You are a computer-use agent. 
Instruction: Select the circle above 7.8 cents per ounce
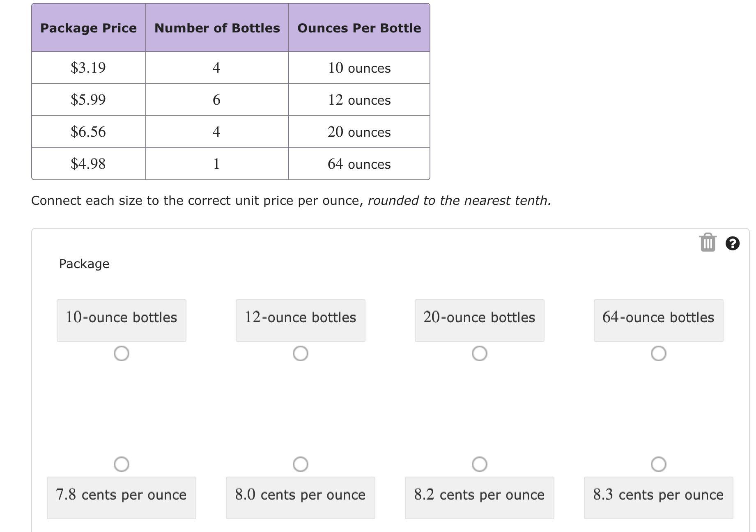coord(122,464)
